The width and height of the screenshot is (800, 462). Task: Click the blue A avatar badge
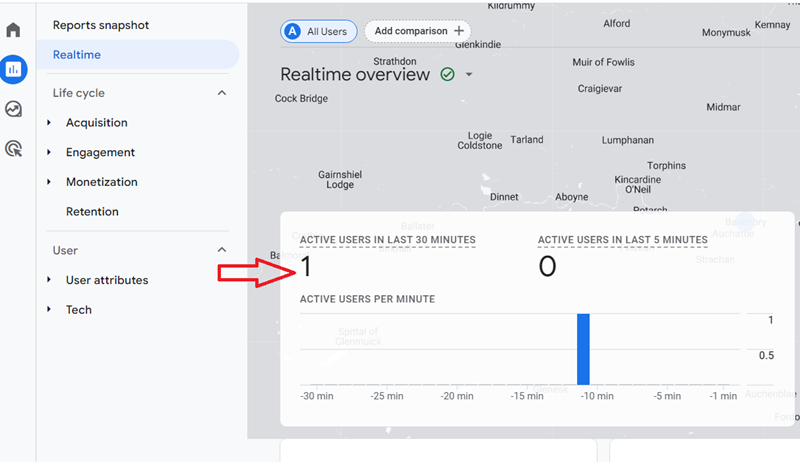(292, 31)
